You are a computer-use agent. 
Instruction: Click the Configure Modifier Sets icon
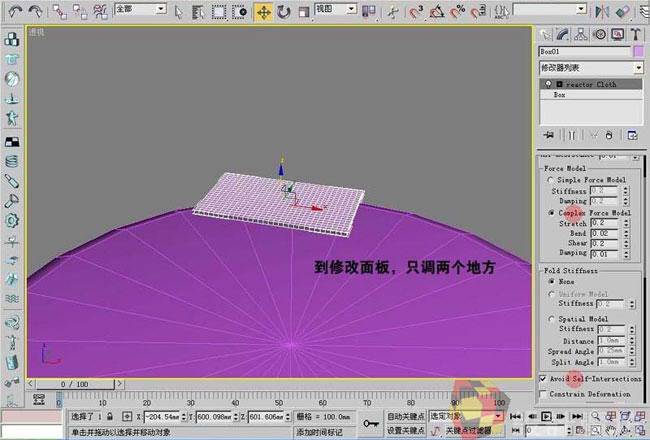tap(632, 135)
